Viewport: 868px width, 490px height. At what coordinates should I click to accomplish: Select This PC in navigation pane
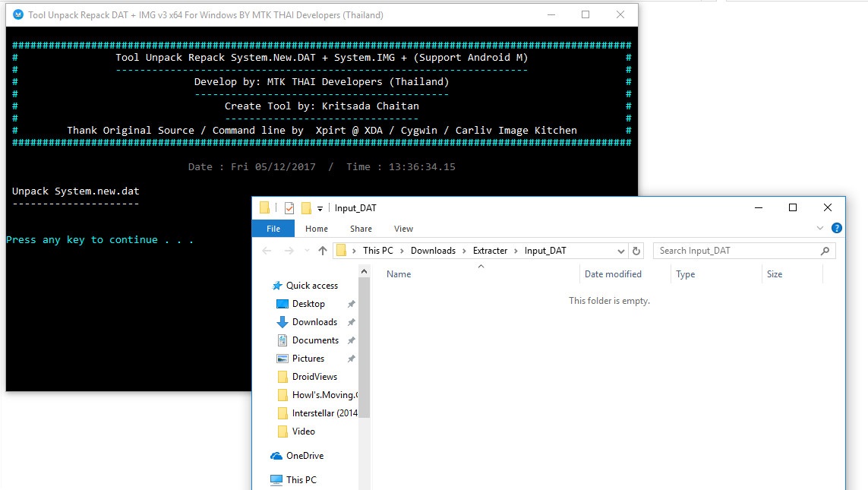tap(301, 480)
